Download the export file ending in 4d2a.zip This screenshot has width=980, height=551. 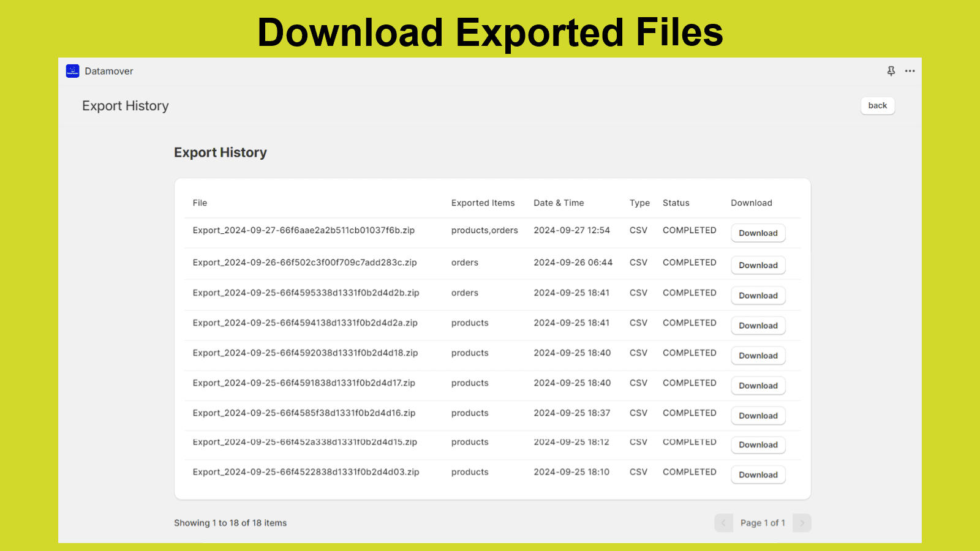click(758, 326)
